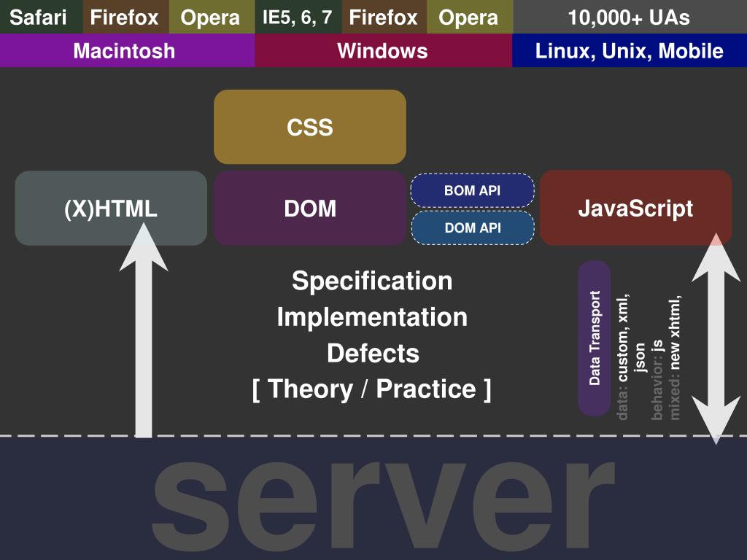
Task: Click the "behavior: js" text
Action: pos(657,379)
